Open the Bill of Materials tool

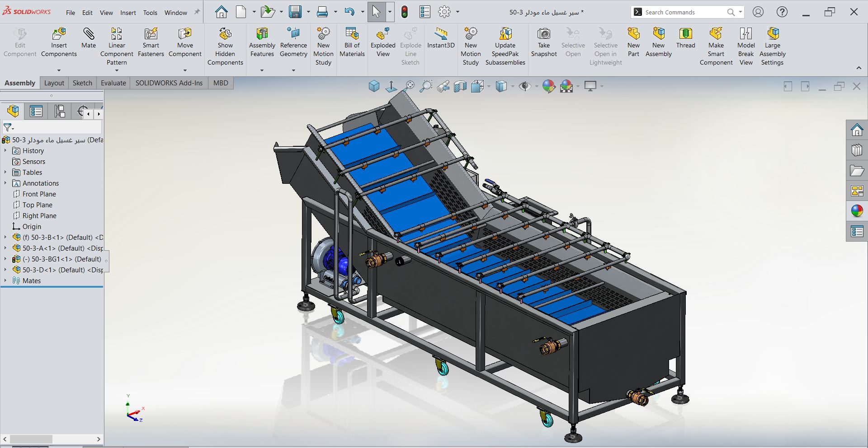point(352,43)
